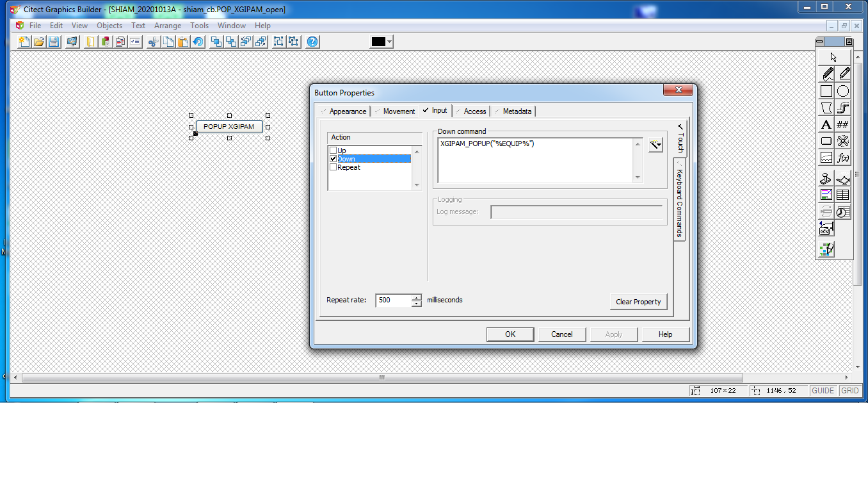Click the Paste clipboard toolbar icon

pos(183,42)
